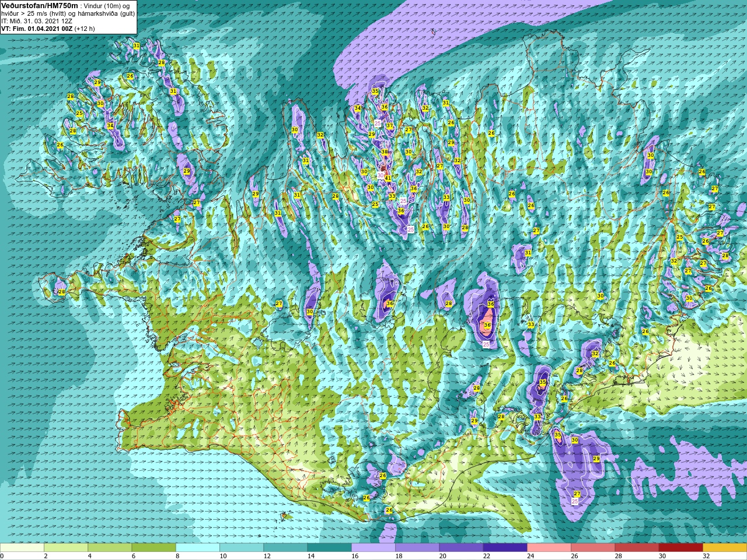Viewport: 747px width, 560px height.
Task: Click the '4' tick label on scale
Action: tap(89, 555)
